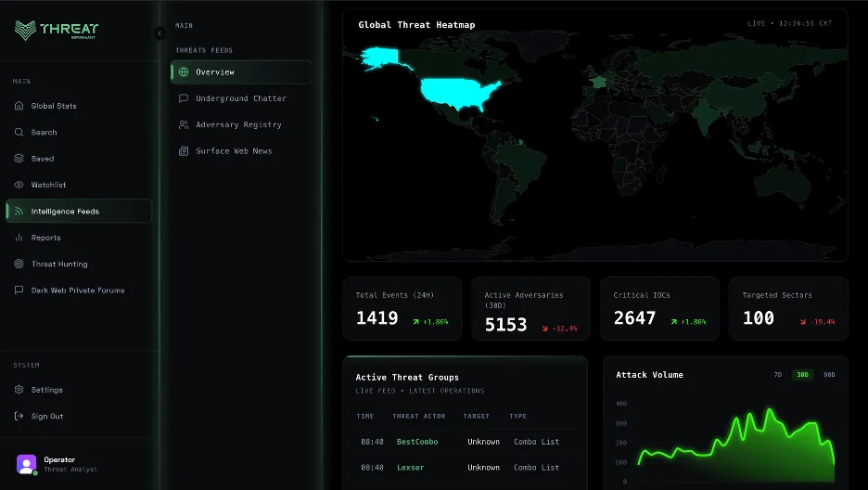Sign Out of the platform
This screenshot has height=490, width=868.
click(x=79, y=416)
